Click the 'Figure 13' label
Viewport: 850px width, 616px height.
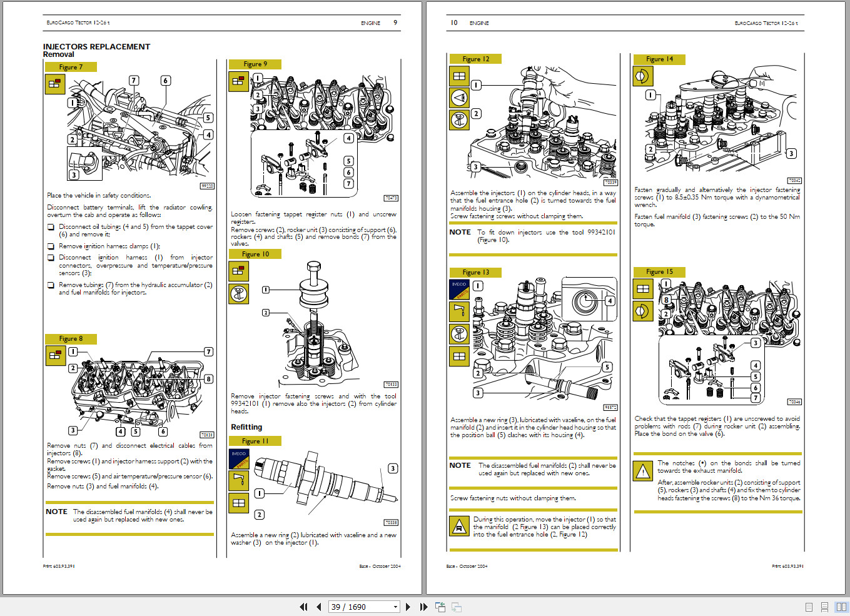(x=476, y=272)
